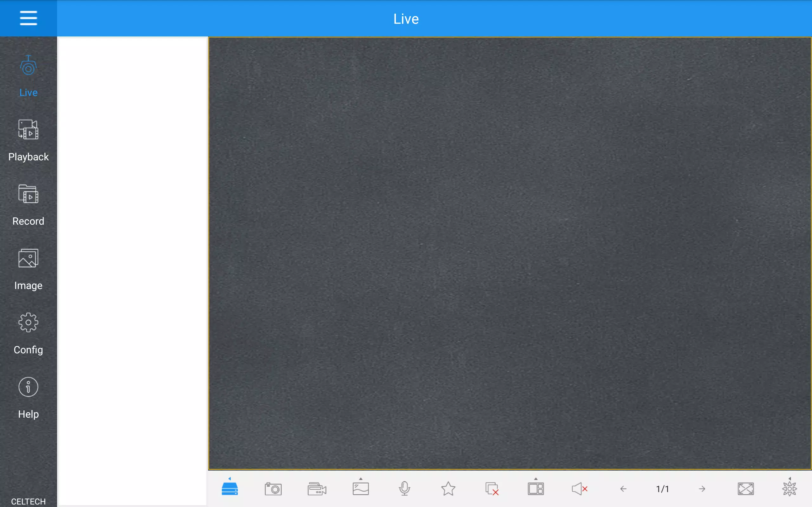Open the Image section
Screen dimensions: 812x507
28,269
